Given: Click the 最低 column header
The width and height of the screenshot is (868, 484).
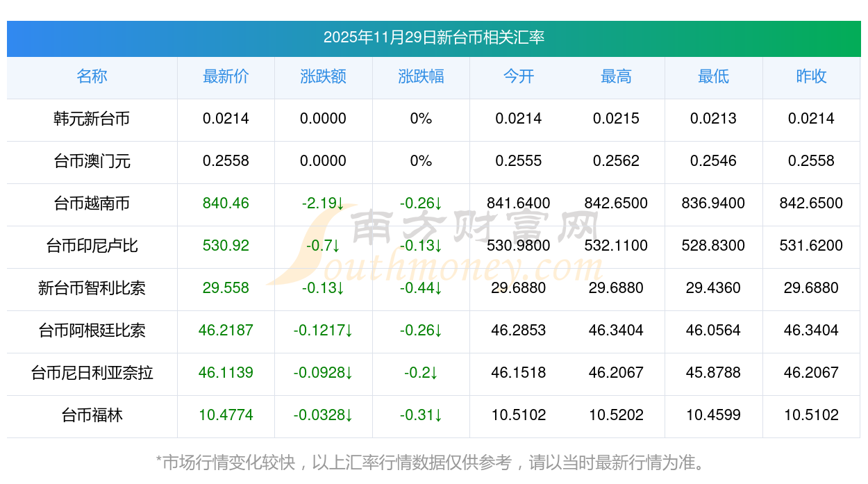Looking at the screenshot, I should click(x=713, y=76).
